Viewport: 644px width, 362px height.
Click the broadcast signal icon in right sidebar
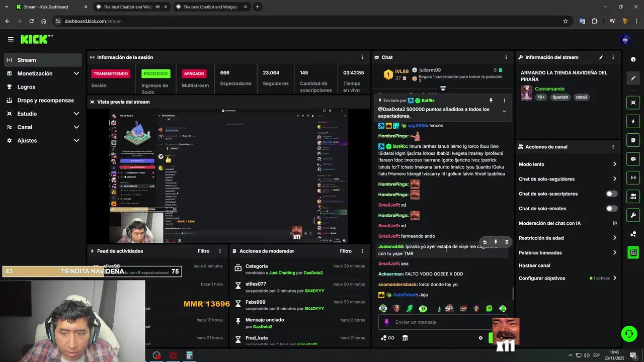point(633,177)
